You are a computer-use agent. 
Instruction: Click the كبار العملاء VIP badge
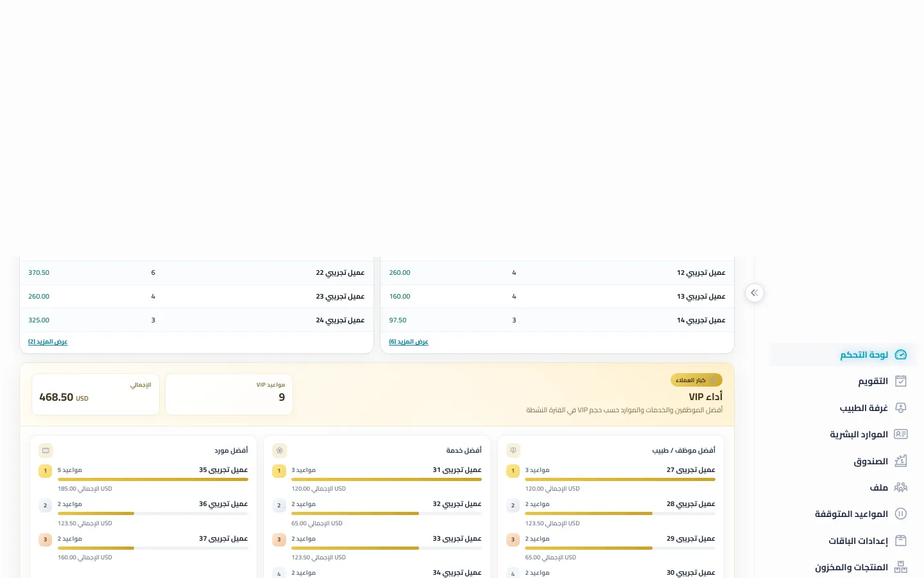tap(696, 380)
